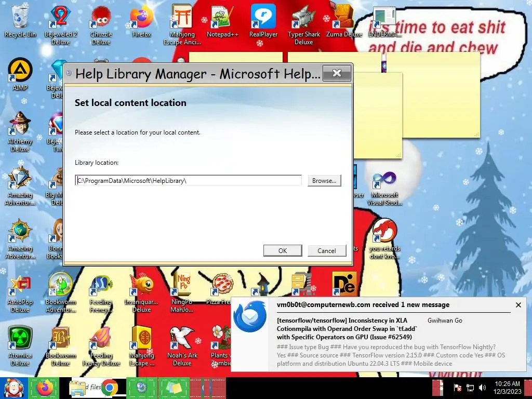This screenshot has height=399, width=532.
Task: Launch AstroPop Deluxe desktop shortcut
Action: click(20, 292)
